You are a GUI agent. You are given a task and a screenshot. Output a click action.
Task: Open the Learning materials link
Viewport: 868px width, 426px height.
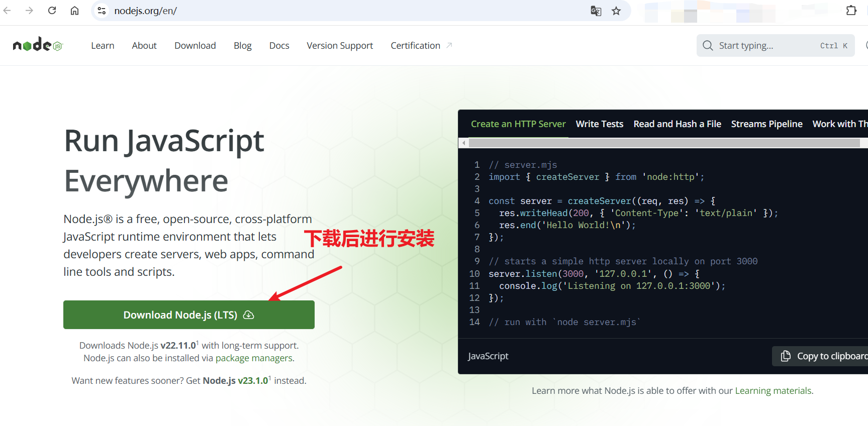[x=773, y=391]
